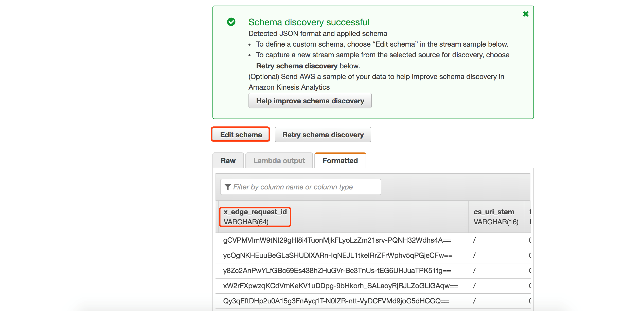644x311 pixels.
Task: Open the Lambda output tab
Action: [x=279, y=161]
